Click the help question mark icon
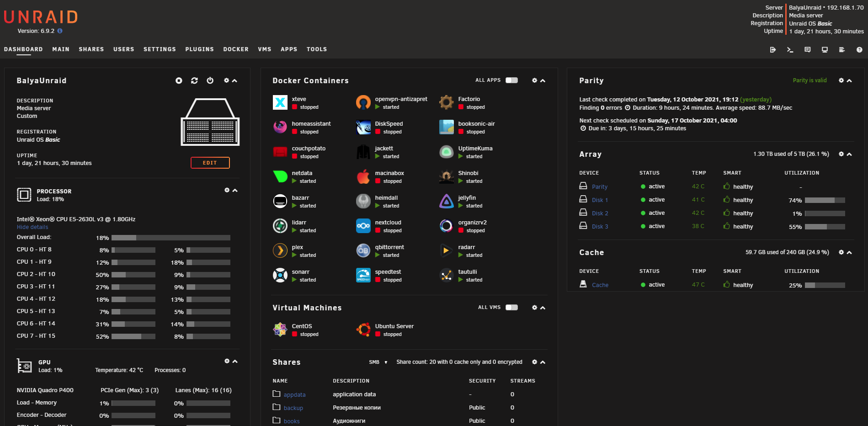Screen dimensions: 868x426 (x=859, y=50)
